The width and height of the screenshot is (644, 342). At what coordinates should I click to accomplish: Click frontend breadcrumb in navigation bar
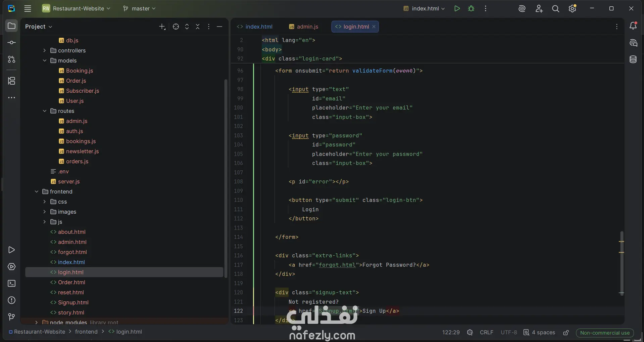tap(86, 332)
